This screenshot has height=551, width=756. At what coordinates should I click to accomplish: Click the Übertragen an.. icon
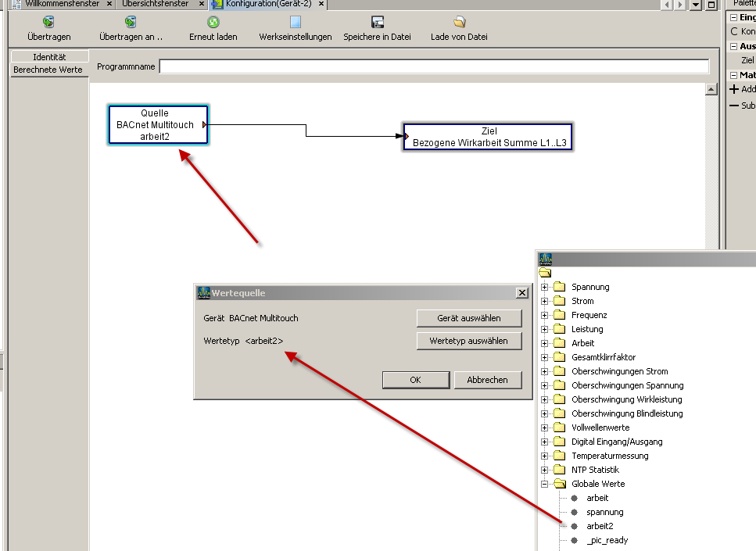[131, 23]
